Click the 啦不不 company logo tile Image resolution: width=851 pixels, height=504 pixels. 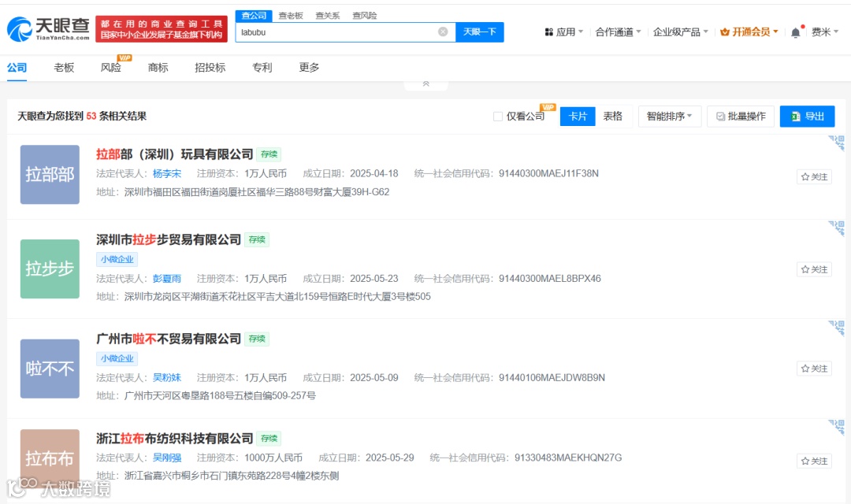(x=50, y=369)
